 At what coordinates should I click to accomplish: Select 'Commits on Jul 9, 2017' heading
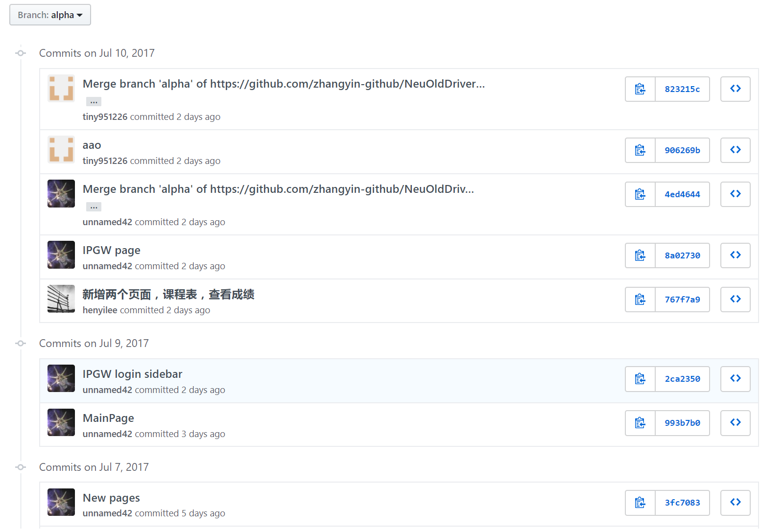tap(94, 344)
